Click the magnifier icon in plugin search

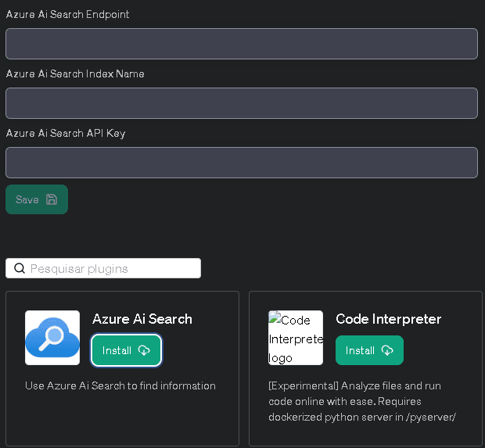[20, 269]
